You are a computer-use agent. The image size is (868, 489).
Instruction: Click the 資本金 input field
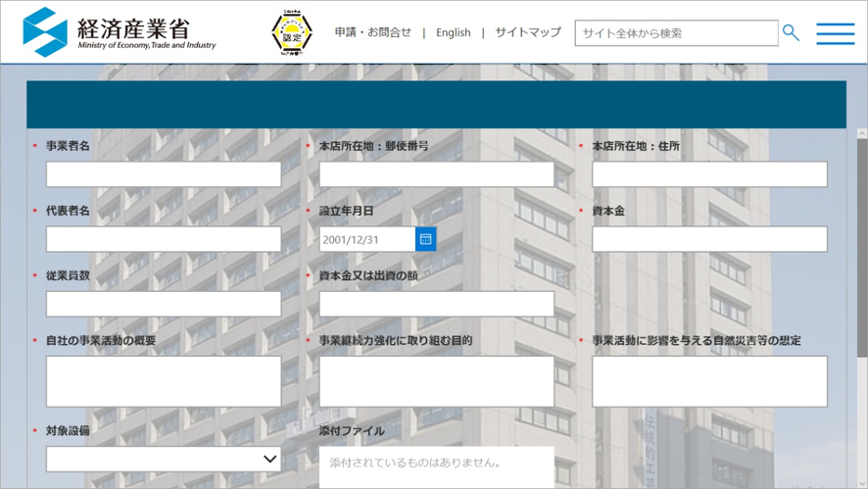(709, 239)
